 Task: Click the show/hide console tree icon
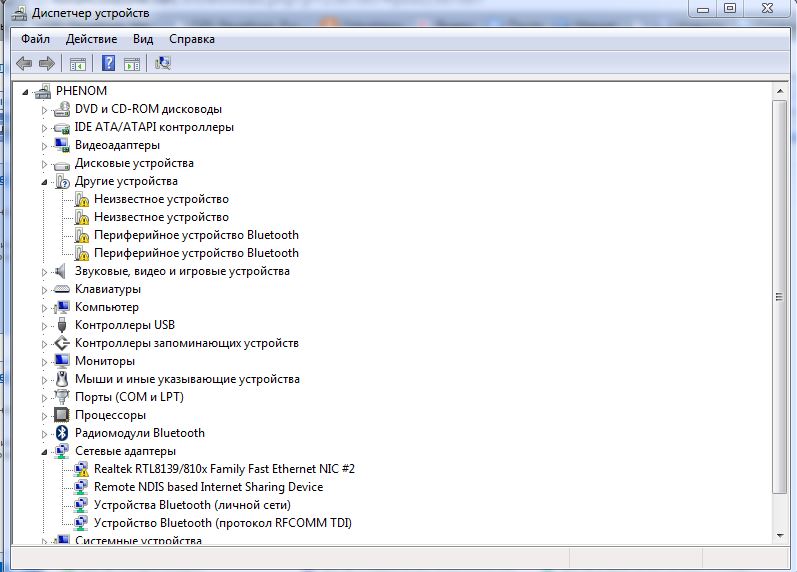point(77,64)
